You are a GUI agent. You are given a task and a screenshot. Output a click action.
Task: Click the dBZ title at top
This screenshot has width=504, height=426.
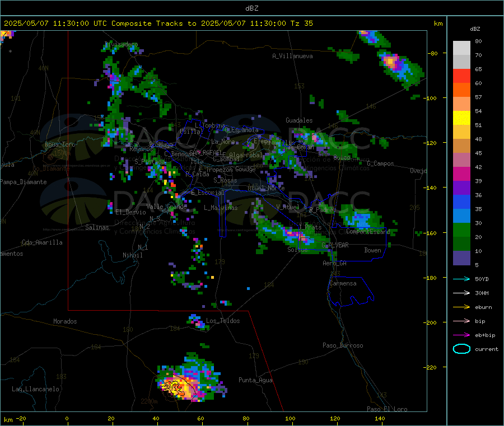click(251, 8)
